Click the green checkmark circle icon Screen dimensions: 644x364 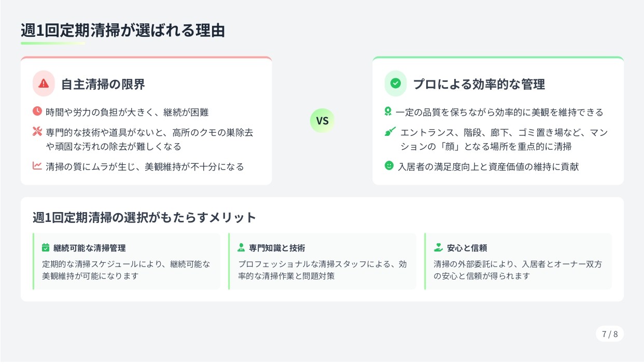(x=396, y=83)
